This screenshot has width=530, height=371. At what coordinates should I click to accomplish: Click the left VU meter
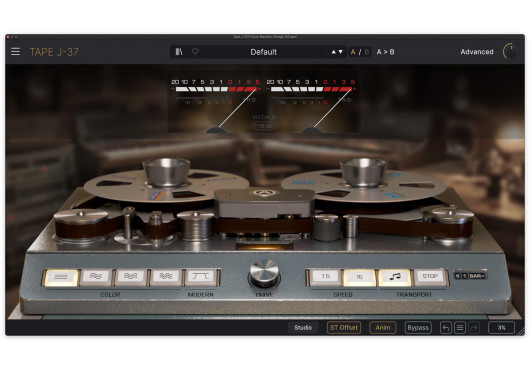(216, 105)
